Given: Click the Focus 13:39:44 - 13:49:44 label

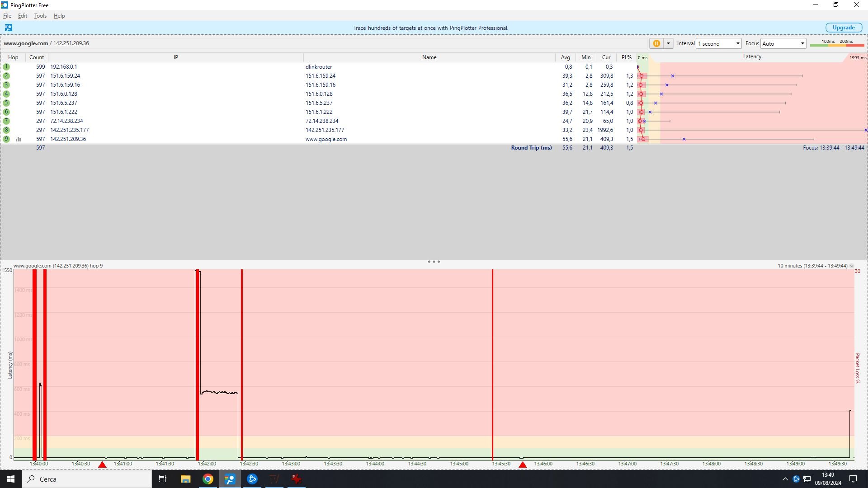Looking at the screenshot, I should pos(834,148).
